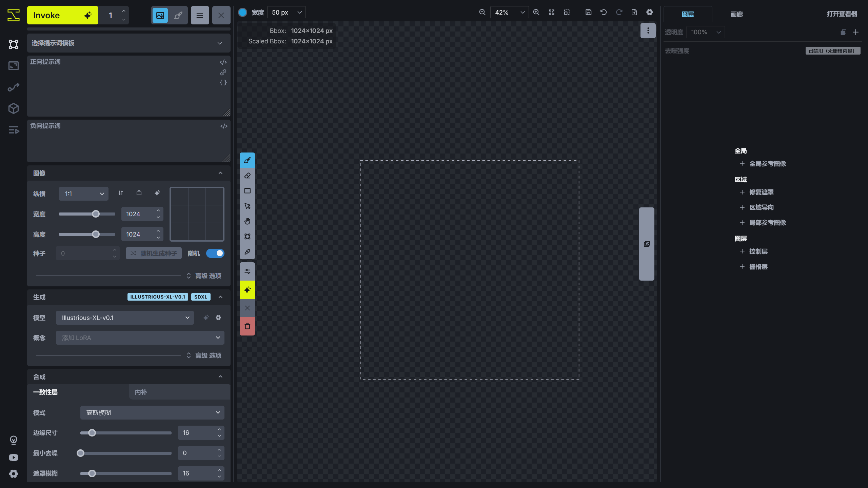Image resolution: width=868 pixels, height=488 pixels.
Task: Click the red trash delete icon
Action: point(247,326)
